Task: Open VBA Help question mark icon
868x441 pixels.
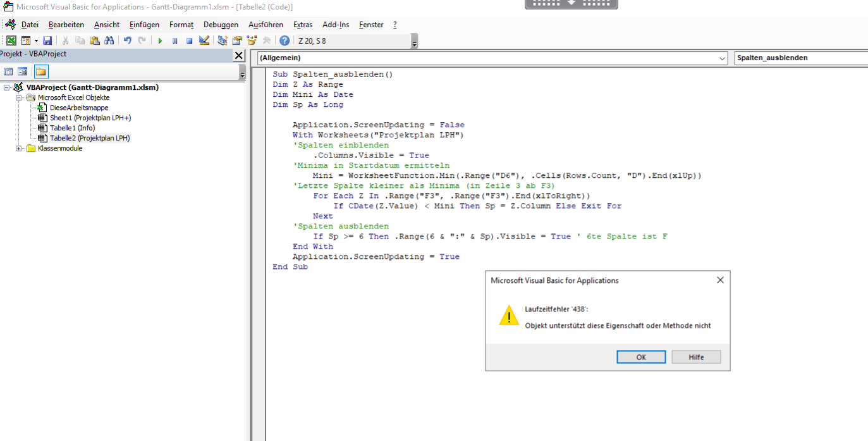Action: 284,40
